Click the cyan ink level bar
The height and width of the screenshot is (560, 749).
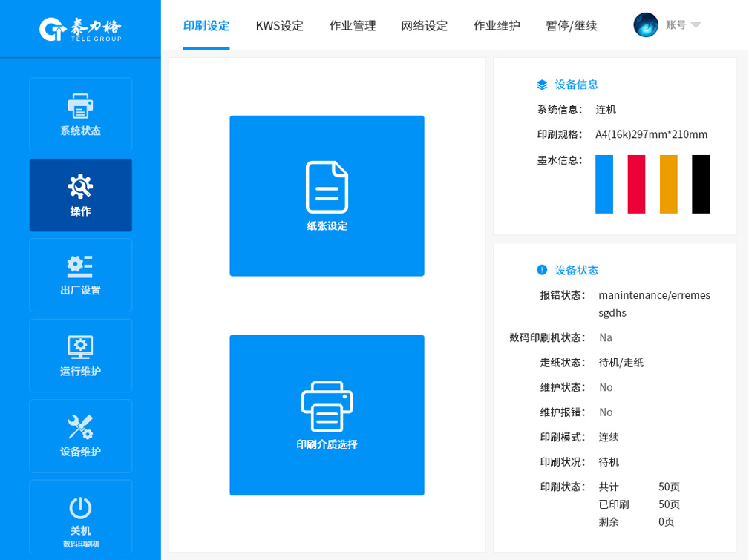tap(604, 184)
